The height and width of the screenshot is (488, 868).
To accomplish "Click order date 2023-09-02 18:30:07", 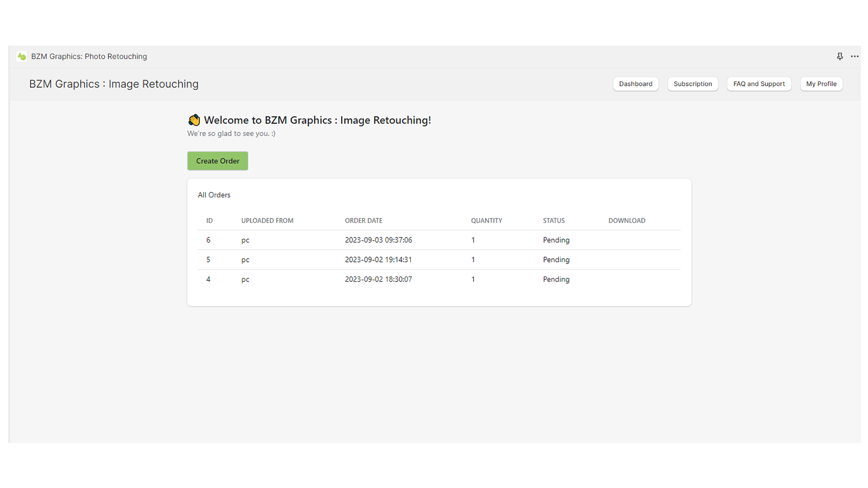I will (x=379, y=279).
